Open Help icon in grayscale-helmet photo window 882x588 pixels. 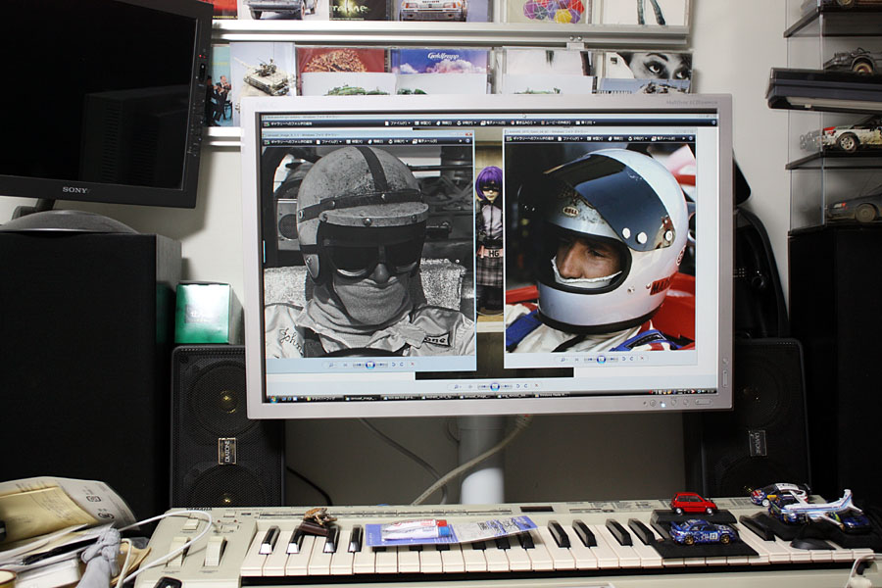tap(468, 141)
